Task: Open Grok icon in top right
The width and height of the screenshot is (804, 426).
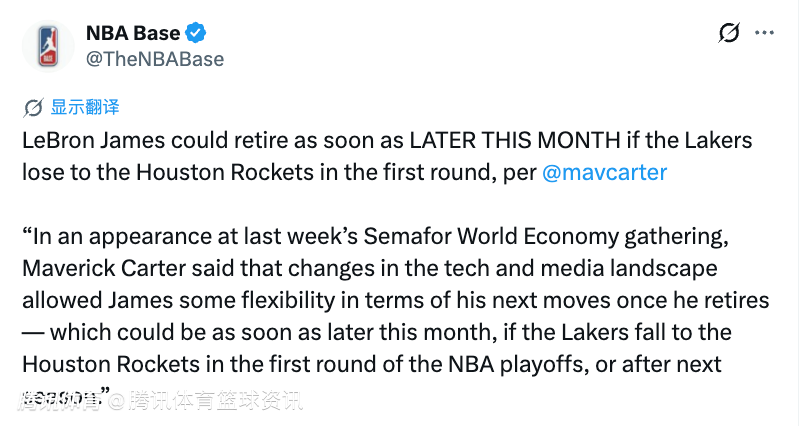Action: (730, 33)
